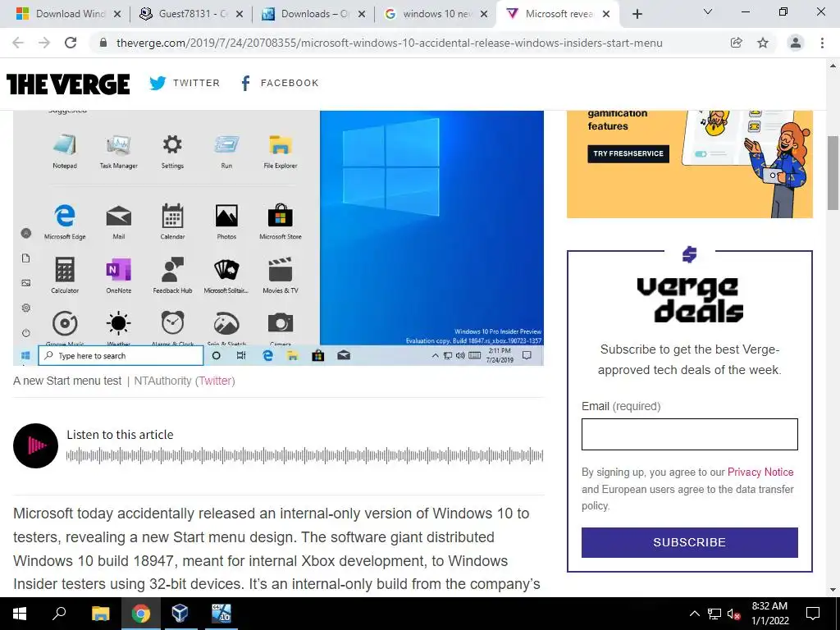Play the Listen to this article audio

36,445
